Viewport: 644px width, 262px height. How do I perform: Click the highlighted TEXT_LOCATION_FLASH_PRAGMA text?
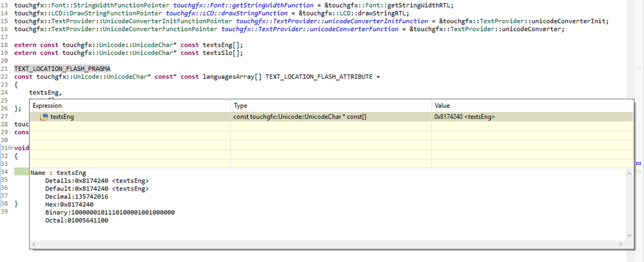pyautogui.click(x=63, y=68)
